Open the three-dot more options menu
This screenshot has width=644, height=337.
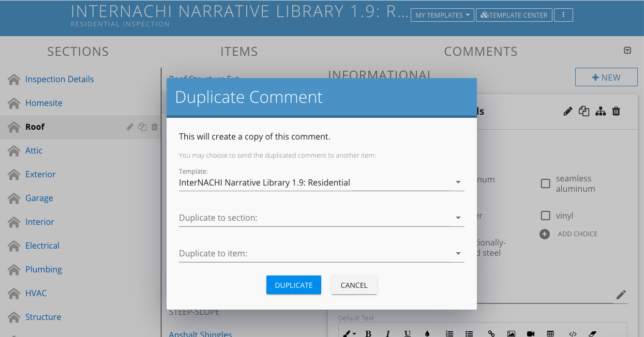click(x=563, y=15)
